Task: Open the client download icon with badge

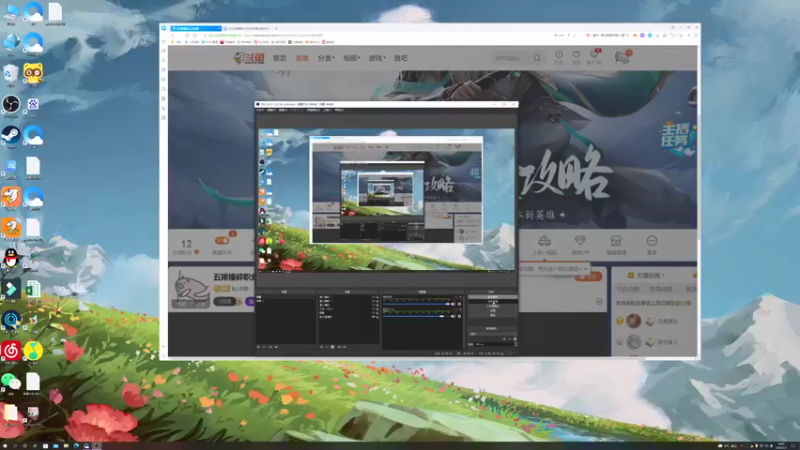Action: [x=594, y=55]
